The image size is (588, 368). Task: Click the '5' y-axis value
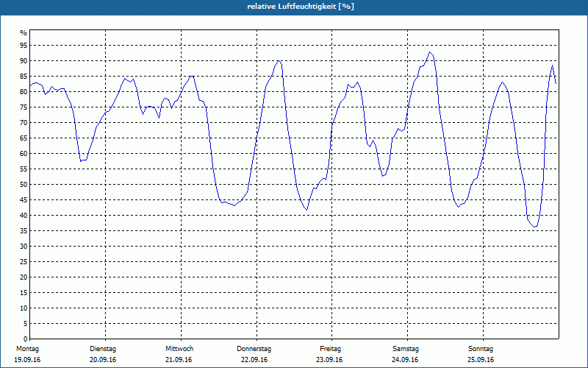(x=26, y=324)
